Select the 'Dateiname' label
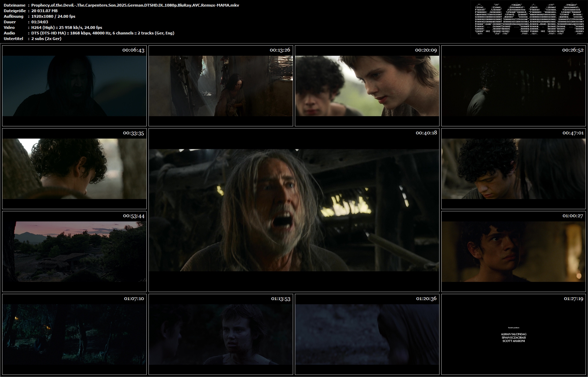 pos(15,5)
